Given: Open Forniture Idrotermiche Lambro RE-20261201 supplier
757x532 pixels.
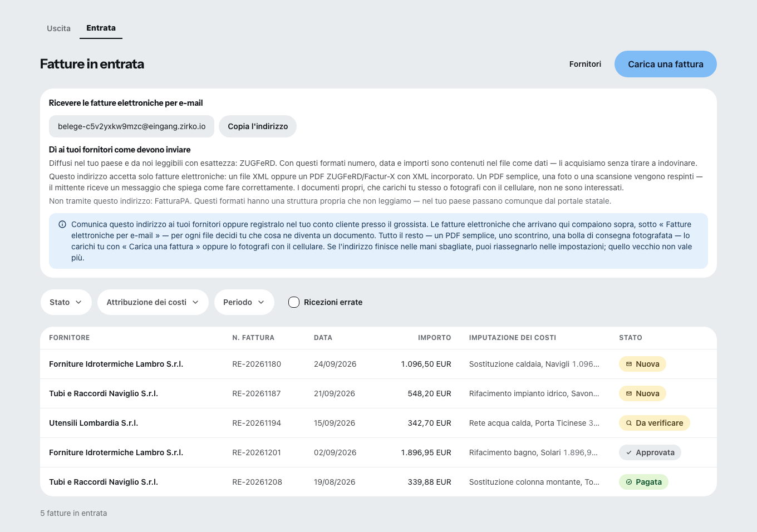Looking at the screenshot, I should (116, 452).
